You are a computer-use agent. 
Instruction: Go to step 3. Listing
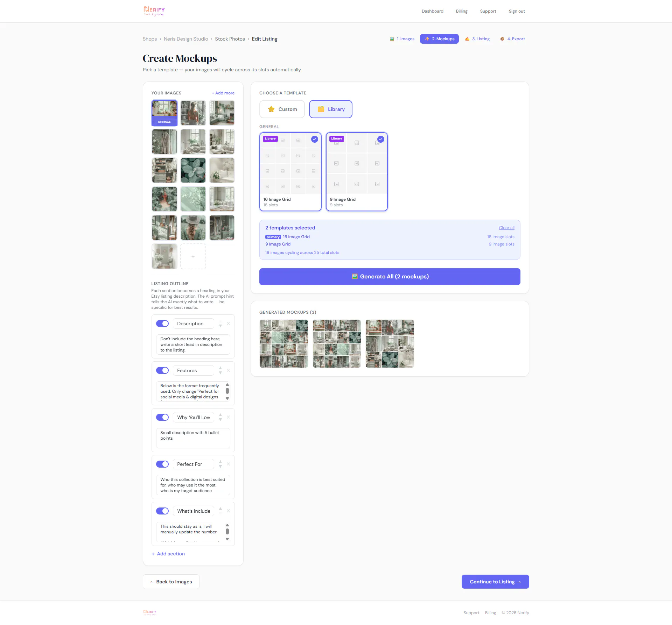pyautogui.click(x=477, y=39)
